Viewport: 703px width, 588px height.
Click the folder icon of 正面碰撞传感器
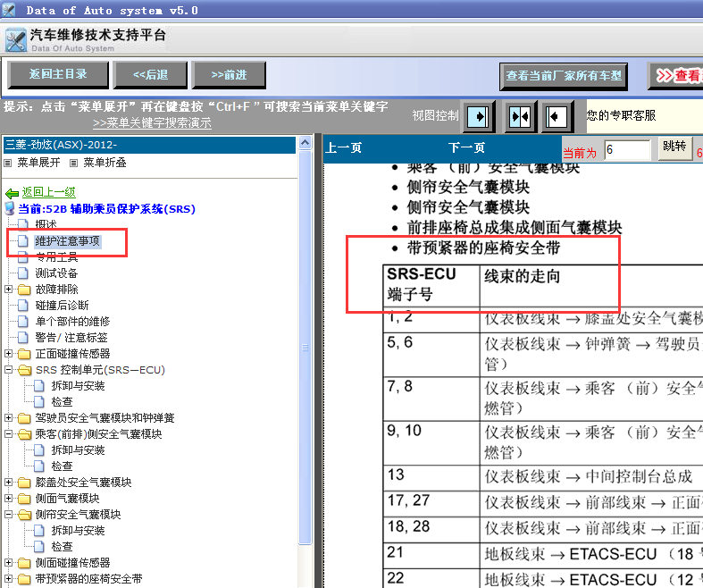click(24, 354)
